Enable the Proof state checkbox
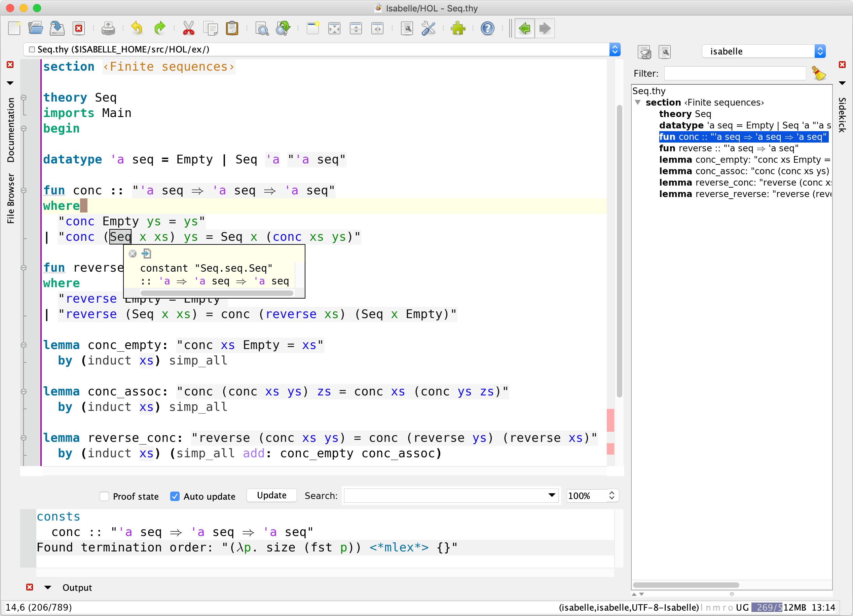Screen dimensions: 853x616 [x=104, y=496]
